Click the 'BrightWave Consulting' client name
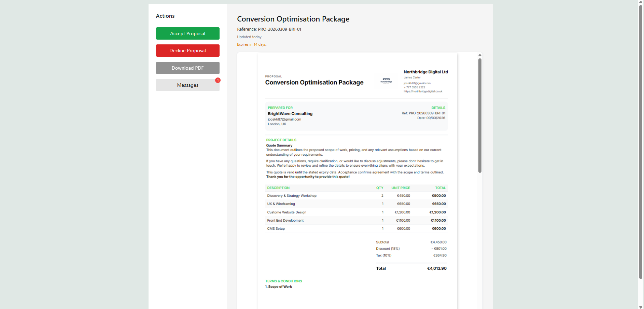 click(290, 114)
